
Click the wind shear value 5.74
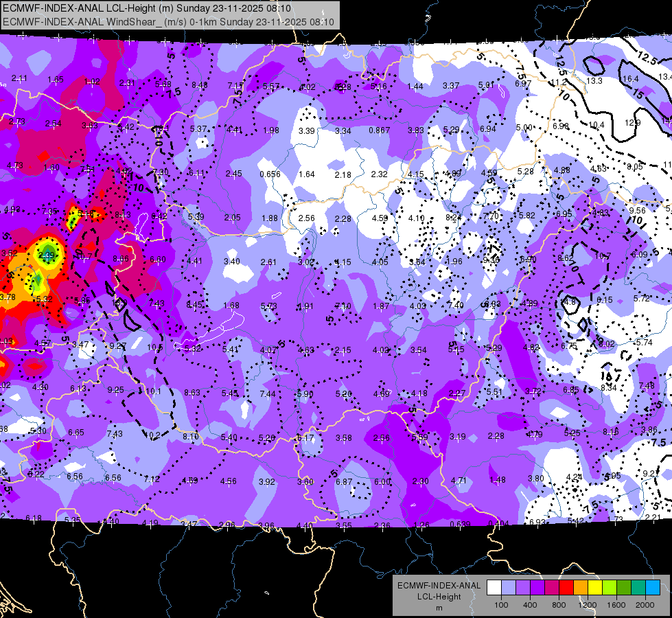[x=644, y=342]
